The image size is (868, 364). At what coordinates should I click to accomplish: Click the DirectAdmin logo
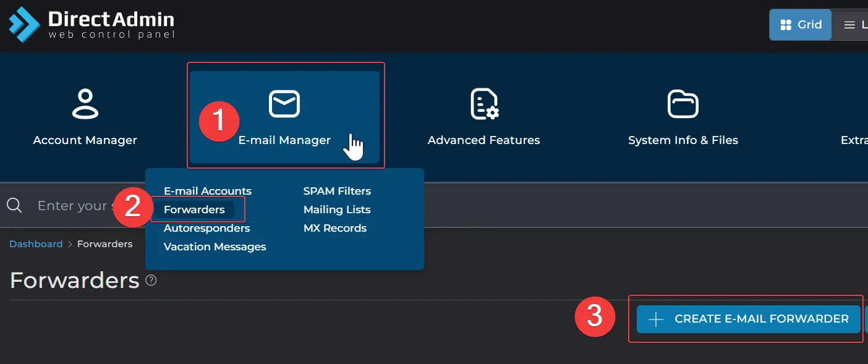pyautogui.click(x=91, y=23)
